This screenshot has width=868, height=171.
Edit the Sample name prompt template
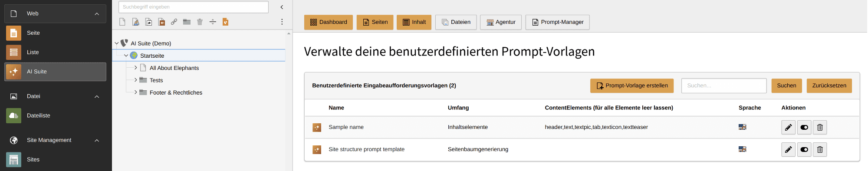coord(788,127)
